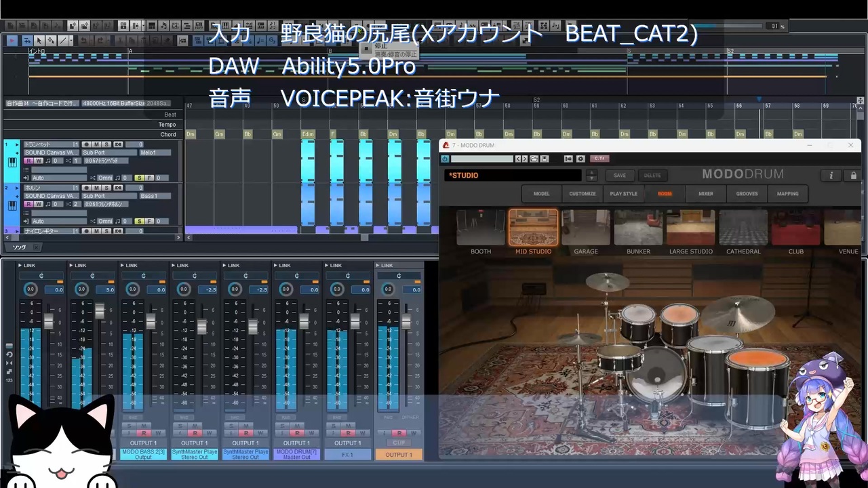Image resolution: width=868 pixels, height=488 pixels.
Task: Click the piano keyboard icon on track 2
Action: 12,206
